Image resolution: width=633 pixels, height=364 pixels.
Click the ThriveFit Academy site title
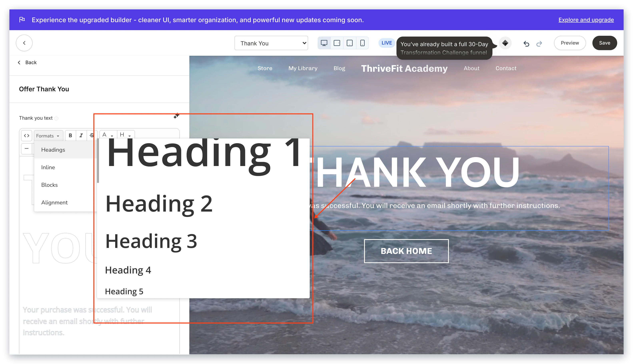pyautogui.click(x=404, y=68)
